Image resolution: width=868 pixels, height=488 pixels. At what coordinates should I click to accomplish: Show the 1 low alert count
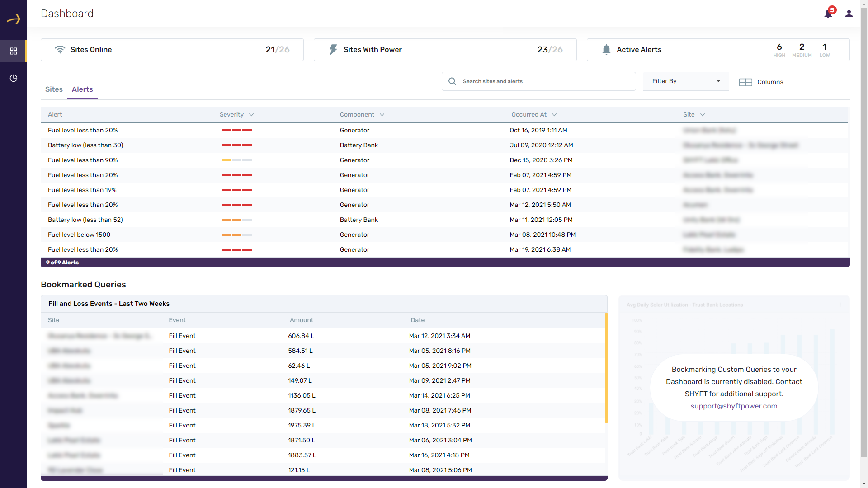coord(825,50)
